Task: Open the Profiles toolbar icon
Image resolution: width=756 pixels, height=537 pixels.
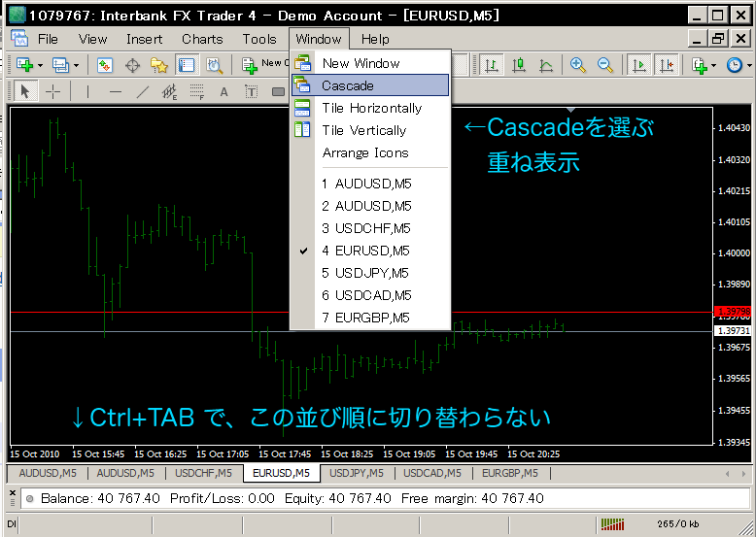Action: pyautogui.click(x=60, y=64)
